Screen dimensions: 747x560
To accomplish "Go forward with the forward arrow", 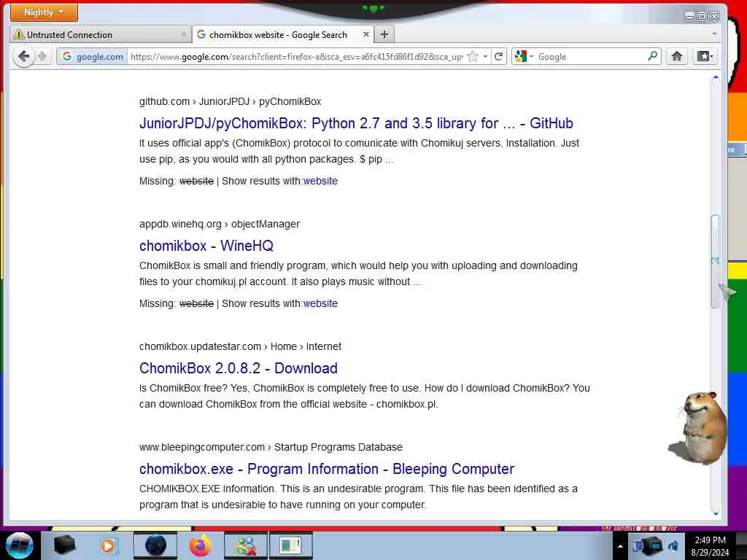I will pyautogui.click(x=42, y=57).
